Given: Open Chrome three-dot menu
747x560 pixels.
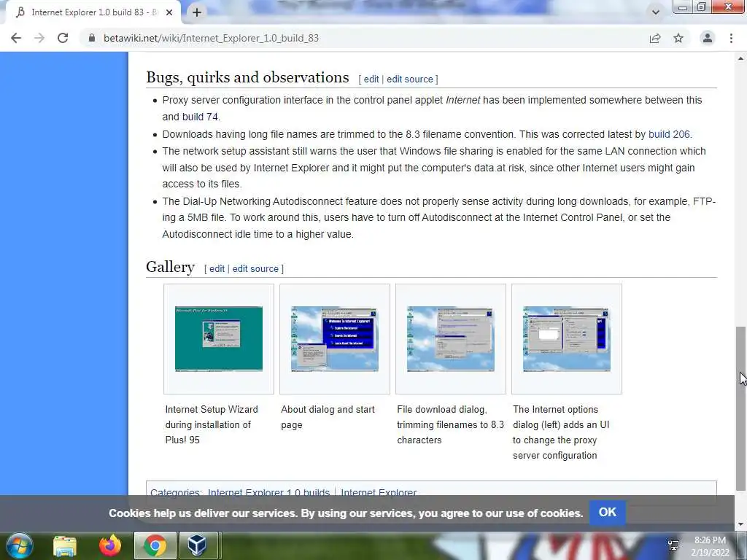Looking at the screenshot, I should [x=731, y=38].
